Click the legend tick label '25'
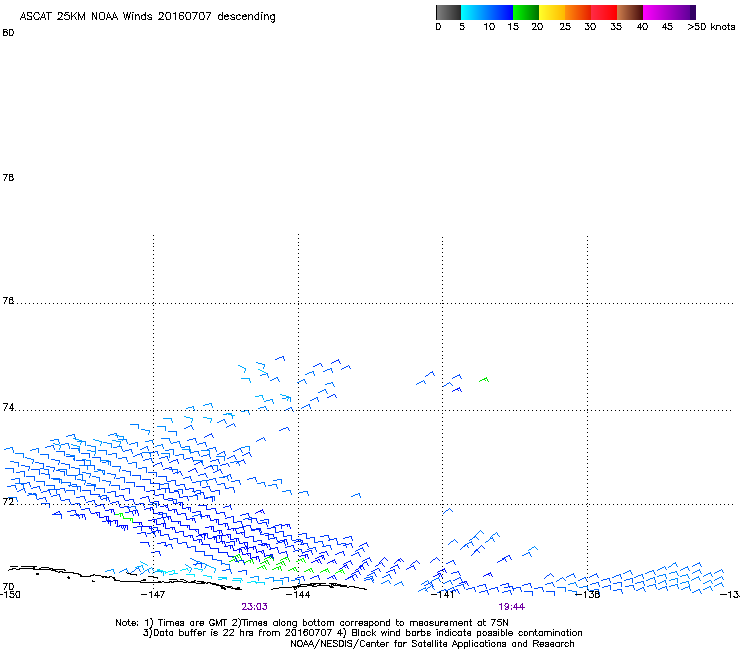Screen dimensions: 740x650 click(x=565, y=27)
